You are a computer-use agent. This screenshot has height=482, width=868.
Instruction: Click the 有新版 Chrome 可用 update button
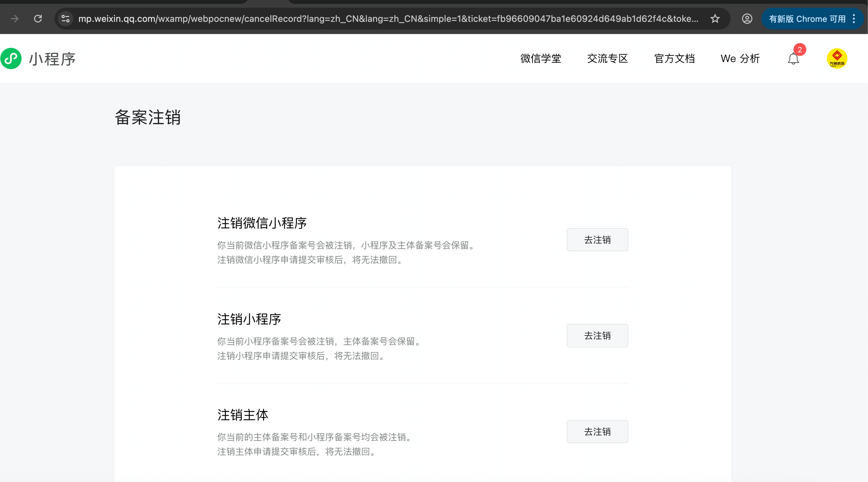coord(807,19)
